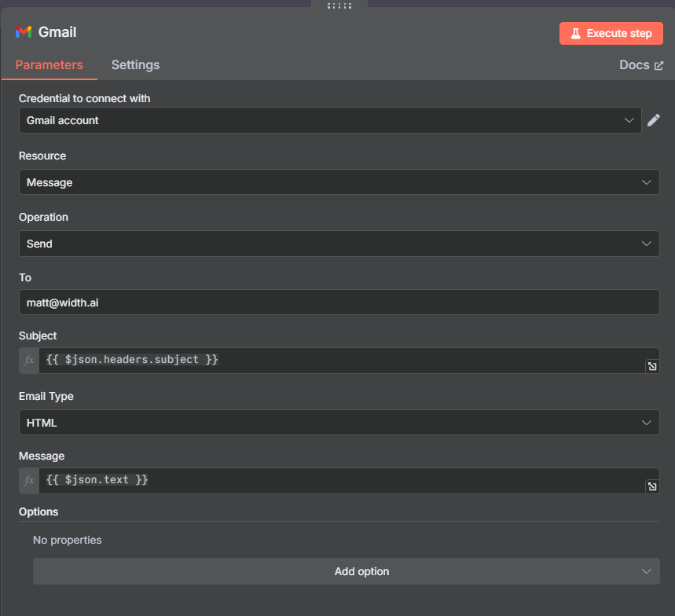The height and width of the screenshot is (616, 675).
Task: Execute the Gmail step
Action: coord(611,34)
